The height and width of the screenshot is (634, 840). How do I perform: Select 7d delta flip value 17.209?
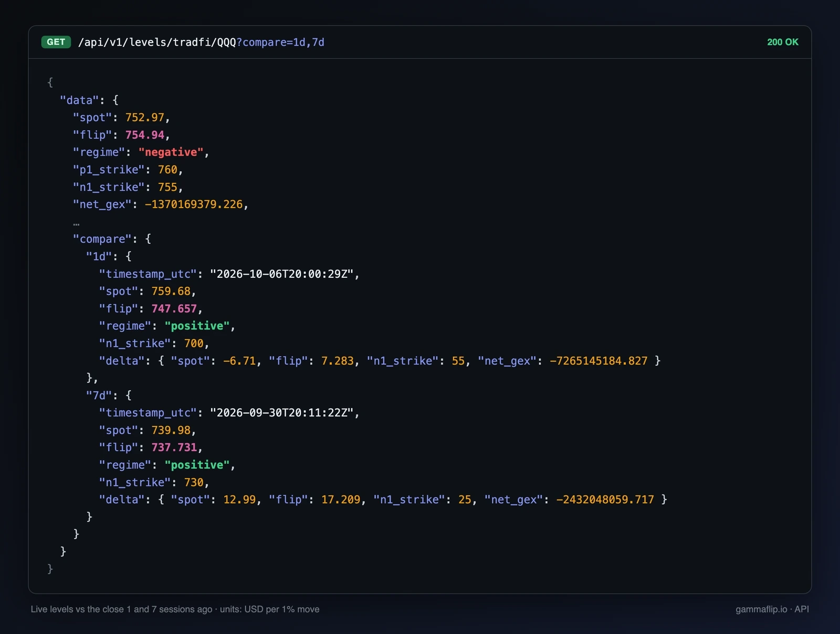tap(341, 500)
